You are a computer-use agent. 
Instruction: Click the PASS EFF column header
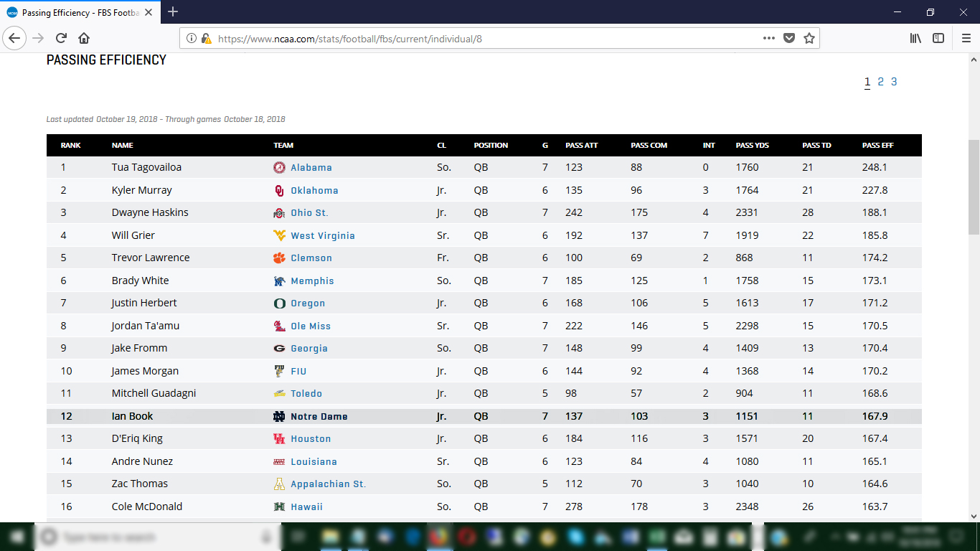(878, 146)
